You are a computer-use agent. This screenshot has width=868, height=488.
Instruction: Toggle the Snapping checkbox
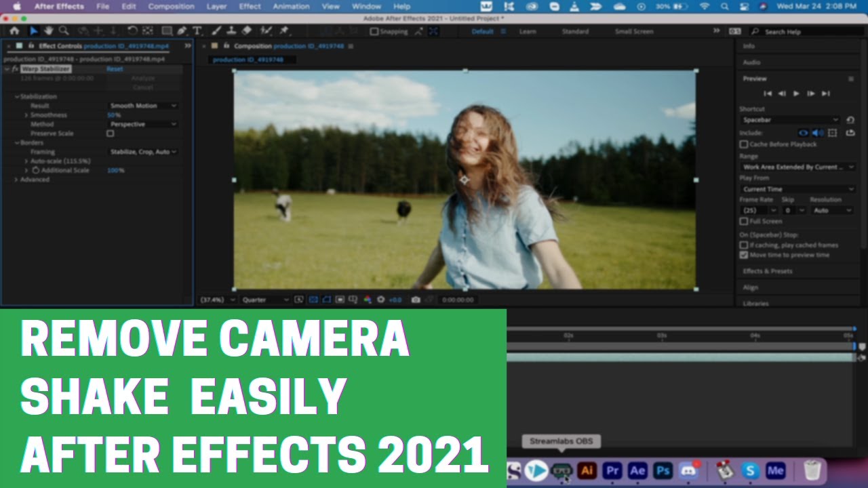[x=374, y=31]
